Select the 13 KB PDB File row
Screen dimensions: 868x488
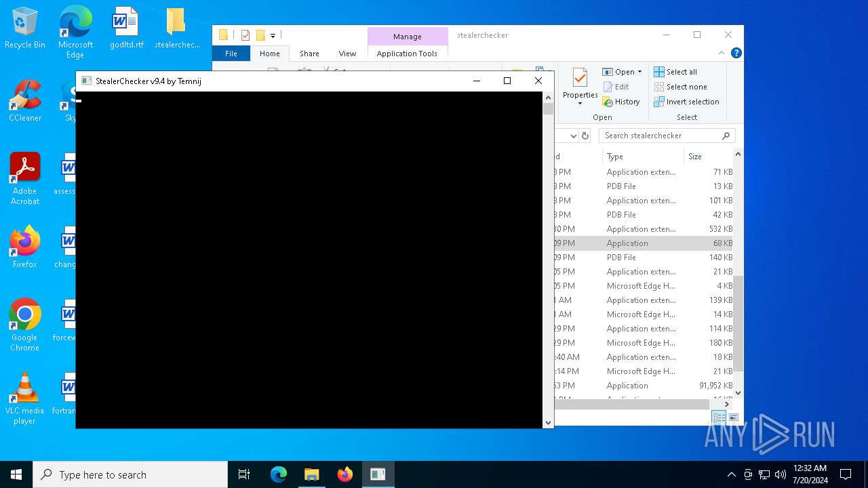[x=644, y=186]
